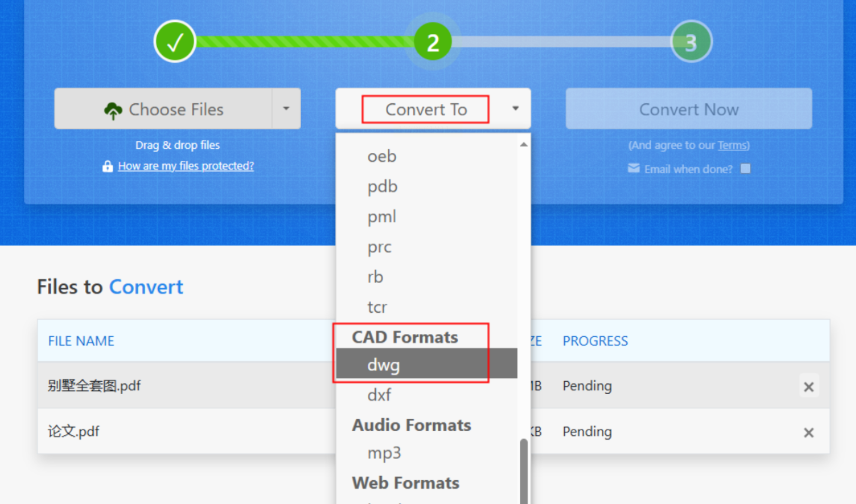Screen dimensions: 856x504
Task: Click the envelope icon near Email when done
Action: [x=634, y=168]
